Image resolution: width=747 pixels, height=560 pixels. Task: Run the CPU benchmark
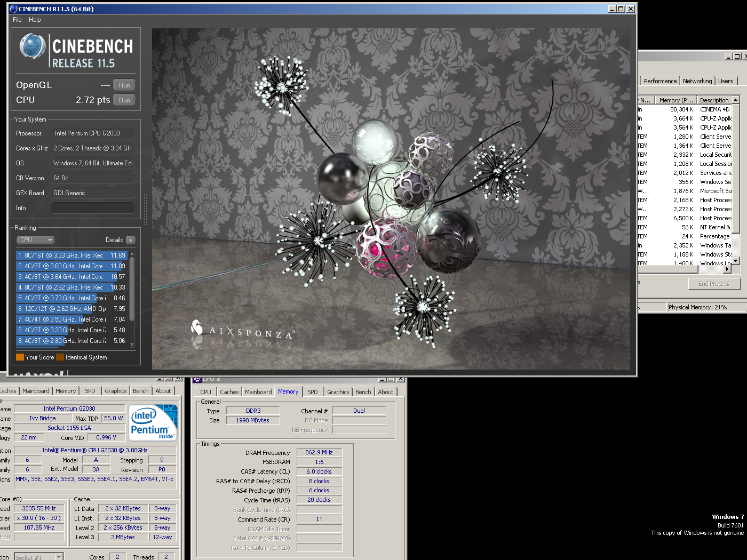124,100
